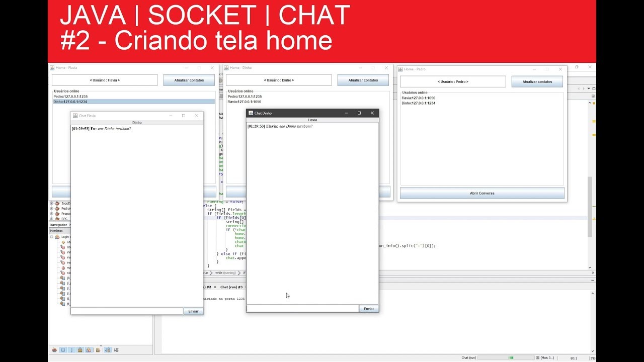The image size is (644, 362).
Task: Click Enviar button in Chat Dinho window
Action: point(369,309)
